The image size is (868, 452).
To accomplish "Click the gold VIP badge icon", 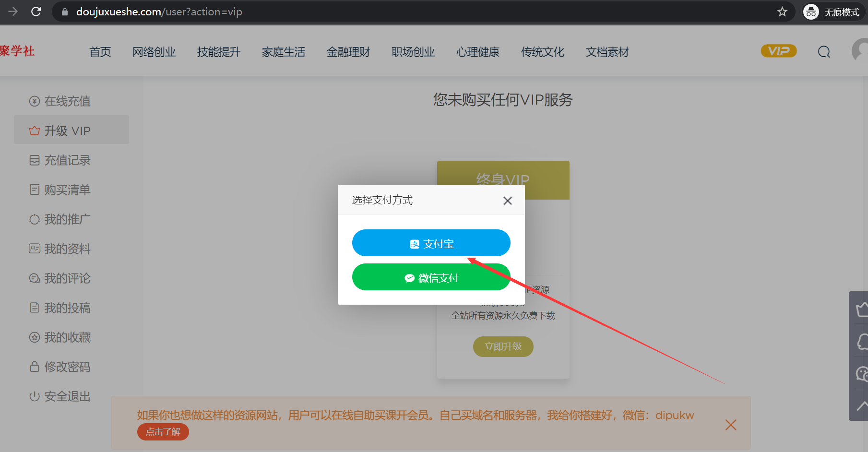I will coord(778,51).
